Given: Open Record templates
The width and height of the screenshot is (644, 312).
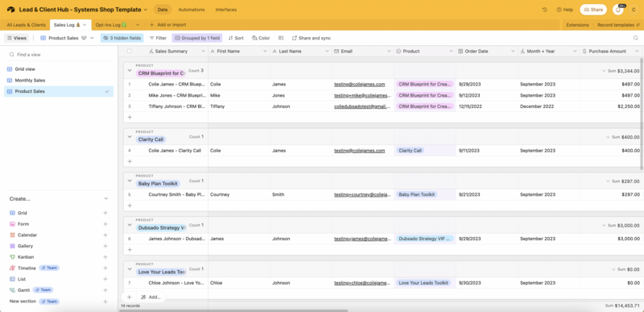Looking at the screenshot, I should pos(617,25).
